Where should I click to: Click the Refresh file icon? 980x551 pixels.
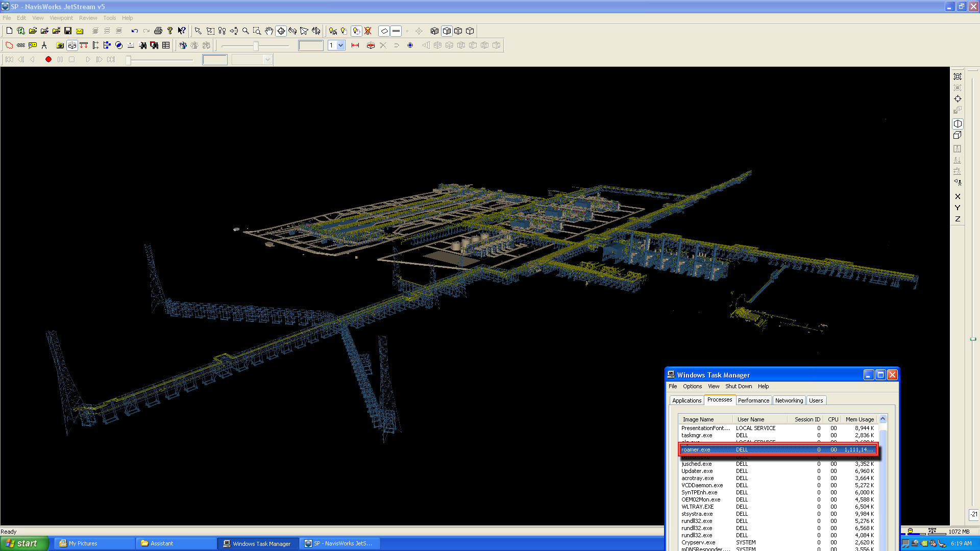point(21,31)
